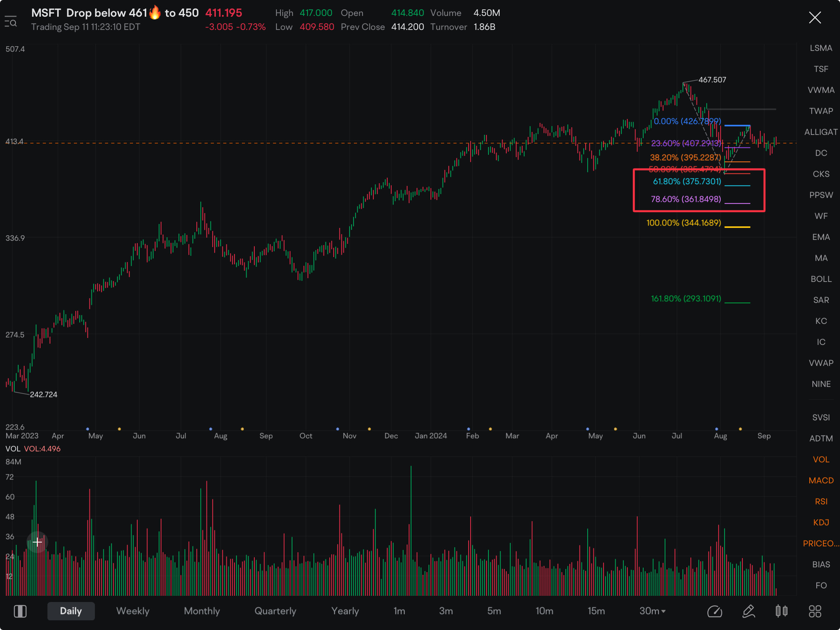Enable the TSF indicator

(x=821, y=69)
